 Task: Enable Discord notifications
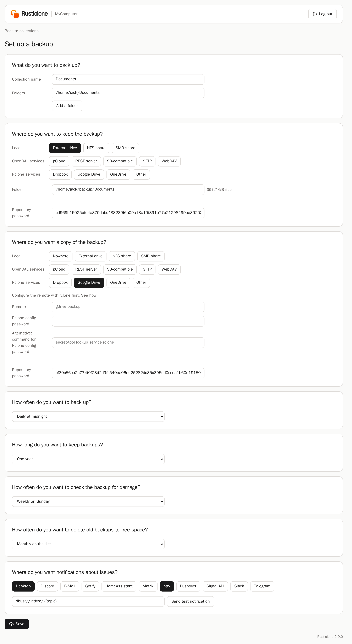pos(48,586)
